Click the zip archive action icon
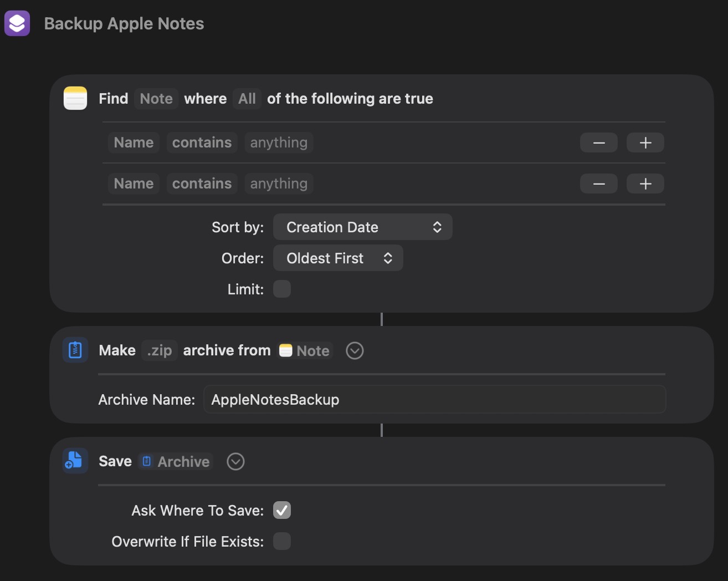The width and height of the screenshot is (728, 581). coord(75,350)
